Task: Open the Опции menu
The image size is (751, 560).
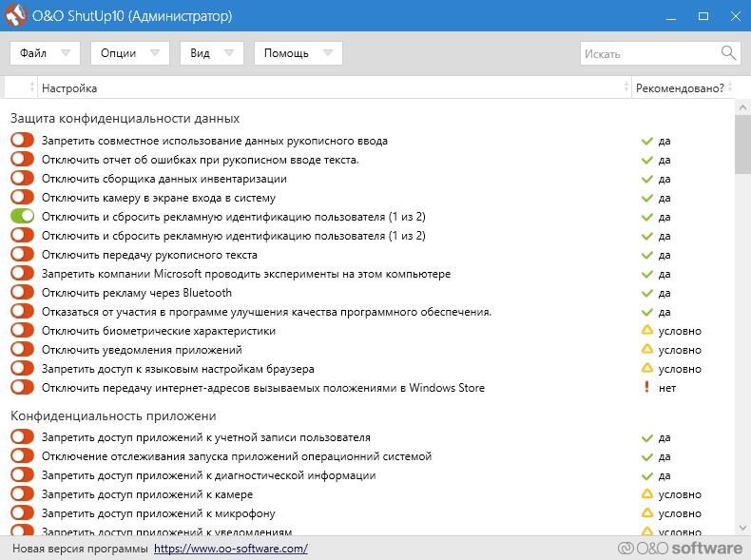Action: (x=130, y=52)
